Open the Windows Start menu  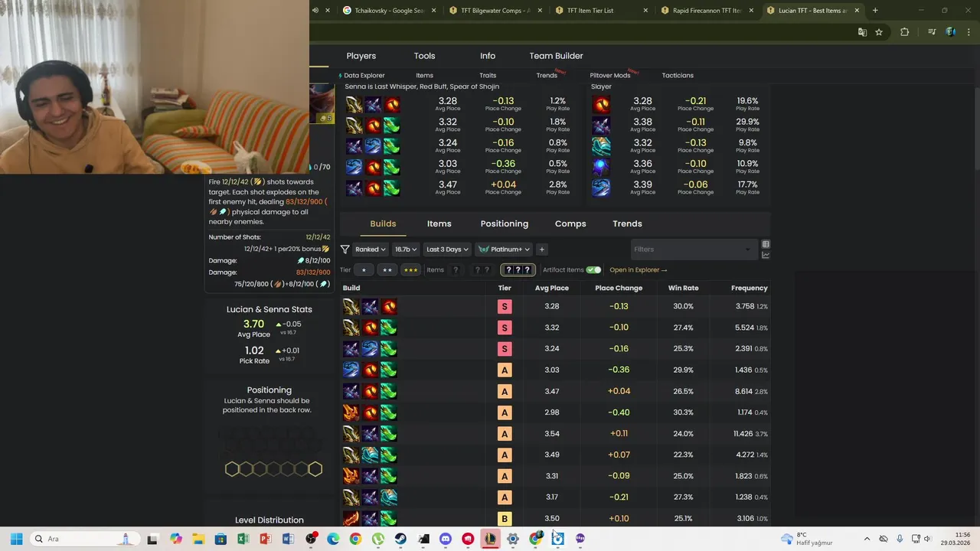(16, 539)
